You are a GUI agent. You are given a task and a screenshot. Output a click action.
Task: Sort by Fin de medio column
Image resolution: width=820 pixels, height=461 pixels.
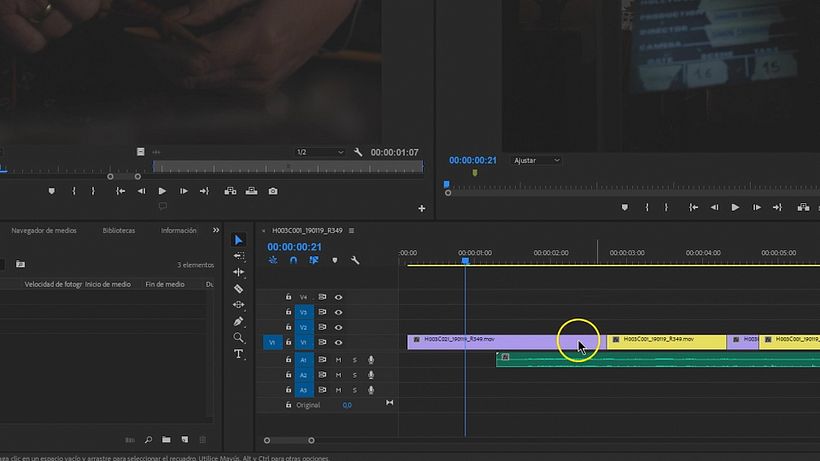[x=165, y=284]
